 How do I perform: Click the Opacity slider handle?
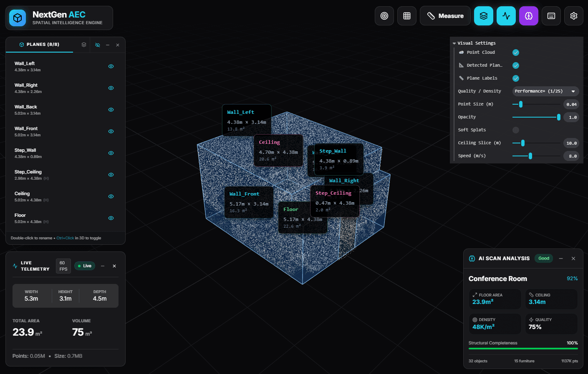(559, 117)
